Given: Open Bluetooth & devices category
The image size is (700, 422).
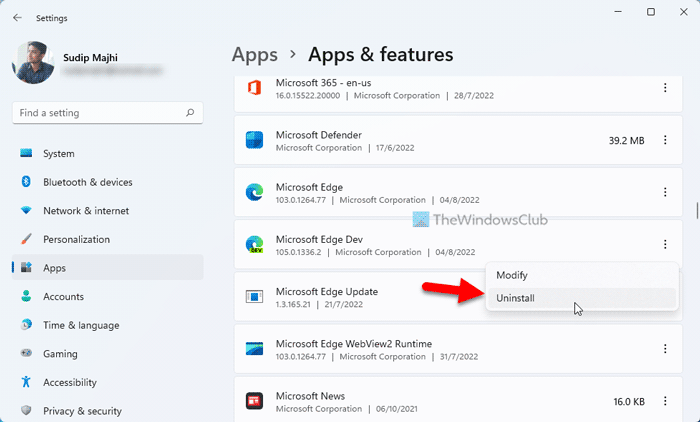Looking at the screenshot, I should click(108, 182).
